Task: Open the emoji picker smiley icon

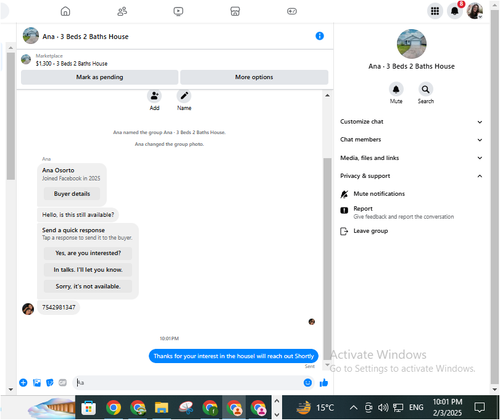Action: [x=308, y=383]
